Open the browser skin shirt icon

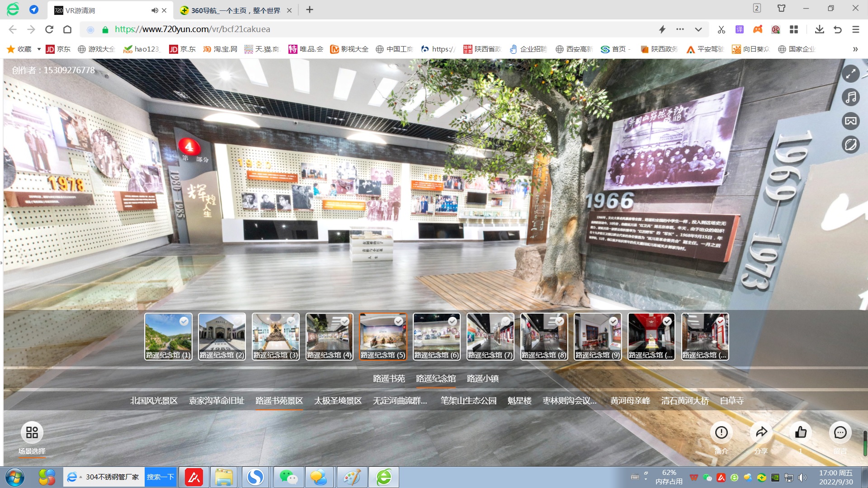(782, 8)
